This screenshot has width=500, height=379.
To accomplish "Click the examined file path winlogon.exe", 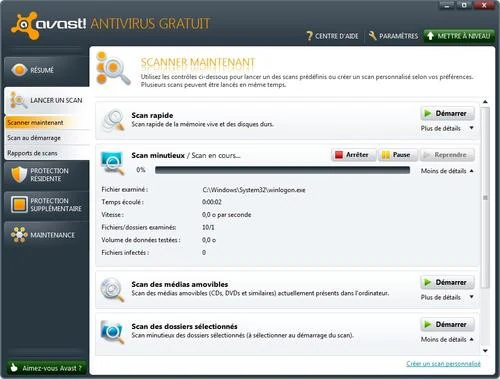I will coord(254,190).
